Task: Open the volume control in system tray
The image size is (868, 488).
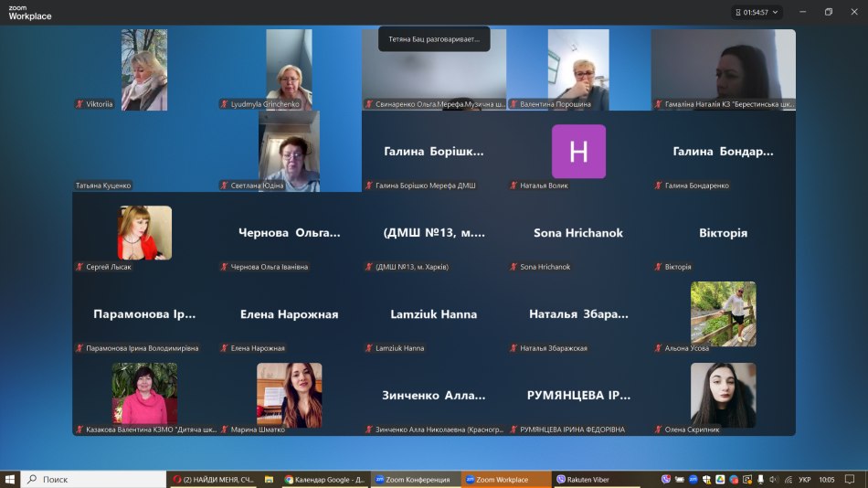Action: pyautogui.click(x=774, y=479)
